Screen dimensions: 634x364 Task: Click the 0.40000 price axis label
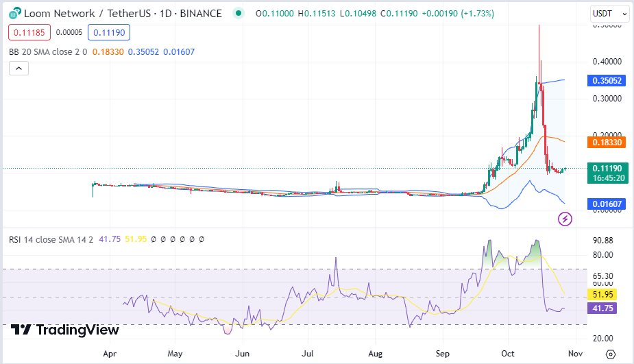(x=607, y=62)
